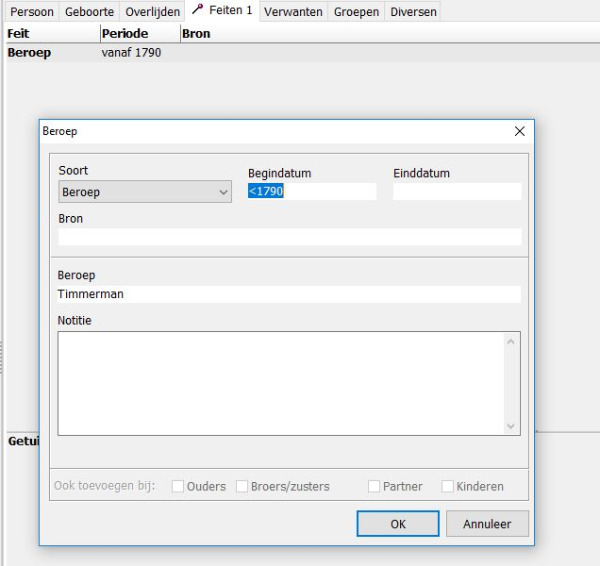This screenshot has height=566, width=600.
Task: Click the Annuleer button
Action: point(487,524)
